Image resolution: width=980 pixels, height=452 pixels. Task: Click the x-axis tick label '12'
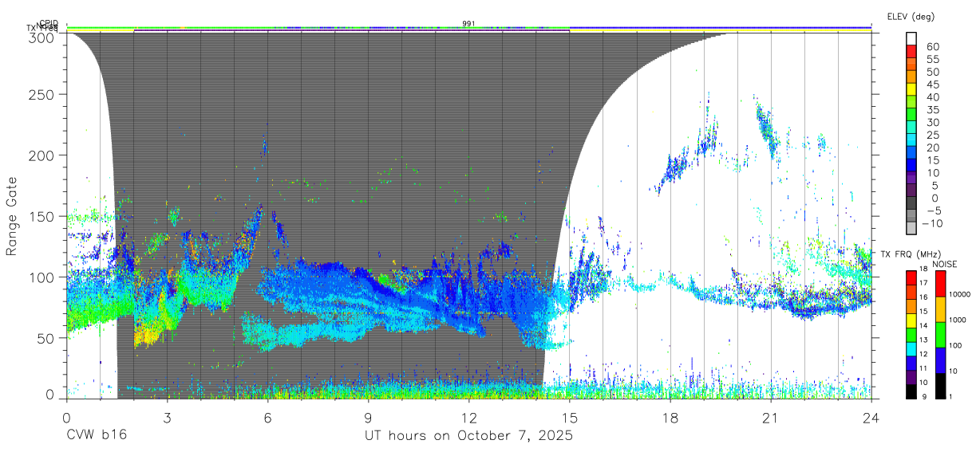pos(469,418)
